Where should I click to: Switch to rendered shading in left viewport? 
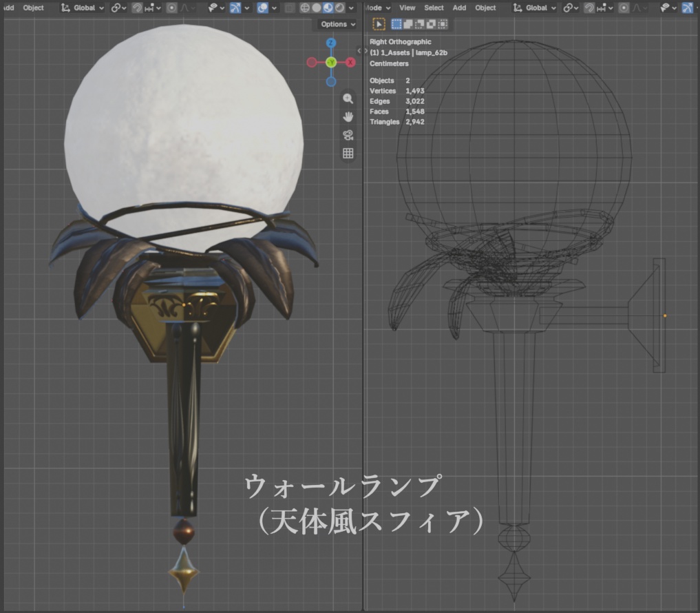coord(340,8)
